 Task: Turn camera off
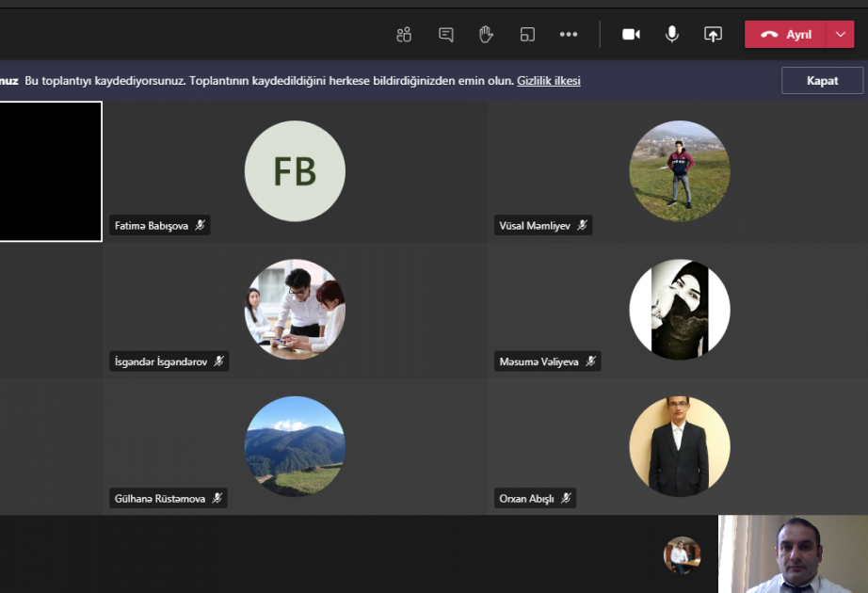(631, 34)
